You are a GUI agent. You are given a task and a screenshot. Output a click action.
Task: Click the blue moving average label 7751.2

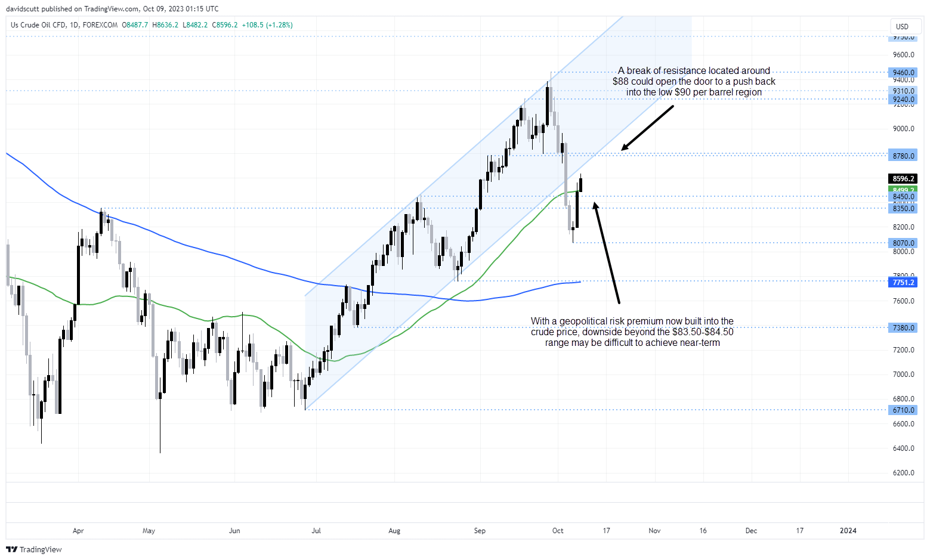[903, 283]
